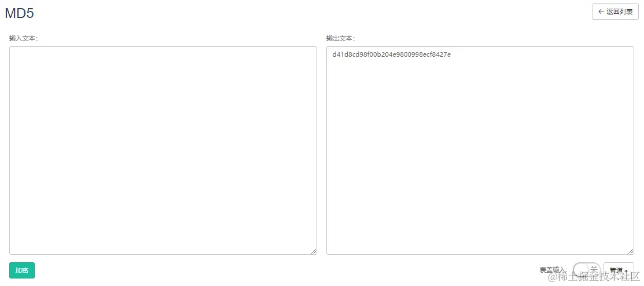Toggle the 覆盖输入 switch

[x=586, y=270]
